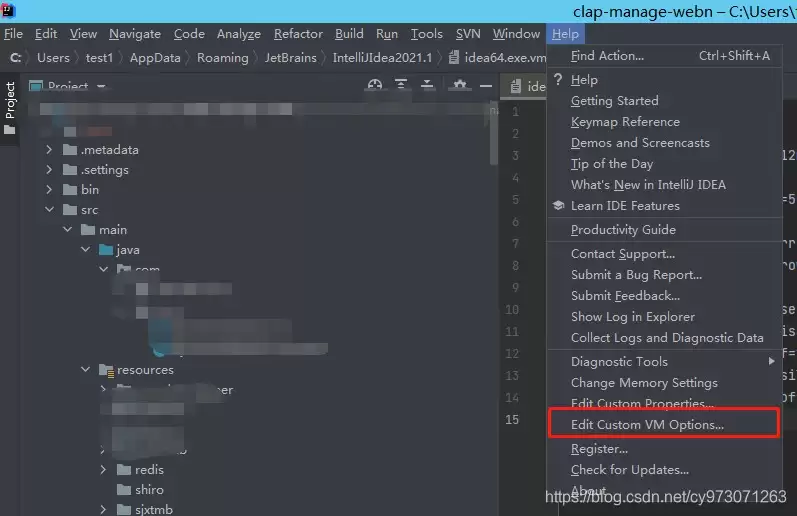
Task: Select Tip of the Day
Action: coord(664,164)
